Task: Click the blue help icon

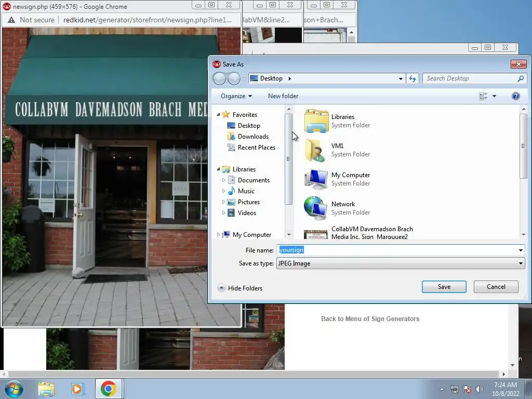Action: click(x=515, y=96)
